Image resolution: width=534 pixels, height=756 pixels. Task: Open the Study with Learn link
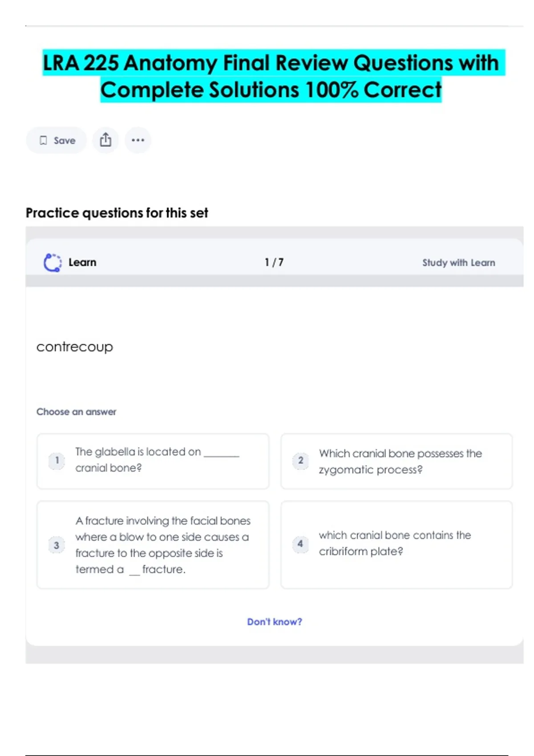458,263
